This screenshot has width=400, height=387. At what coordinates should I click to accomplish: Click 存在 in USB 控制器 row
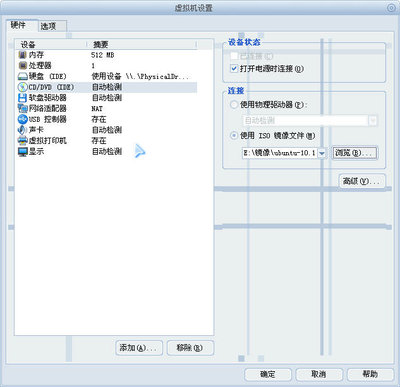point(99,119)
